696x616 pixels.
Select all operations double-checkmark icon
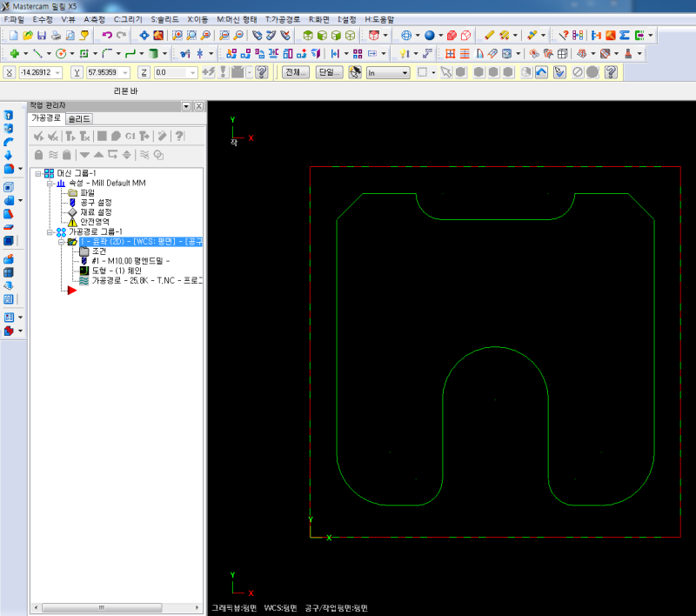(x=38, y=136)
